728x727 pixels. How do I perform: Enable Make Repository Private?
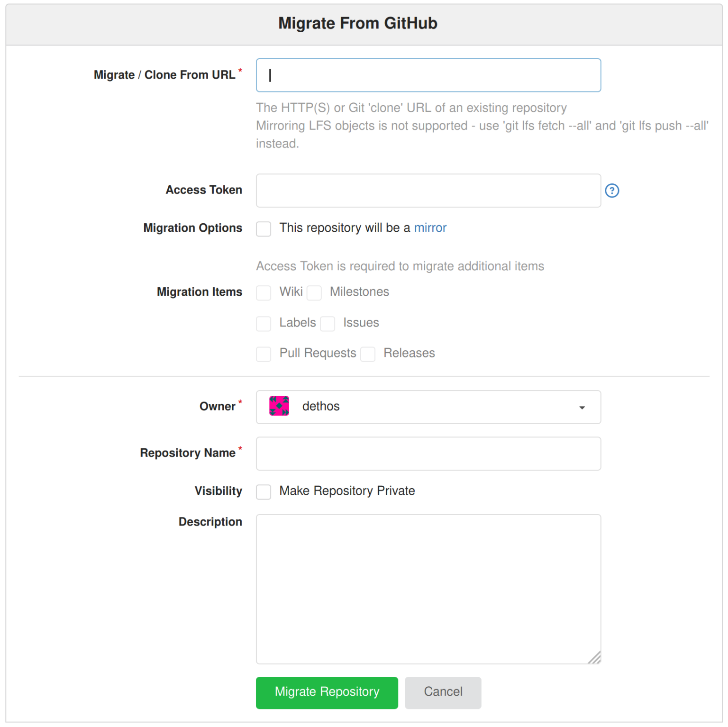[264, 492]
